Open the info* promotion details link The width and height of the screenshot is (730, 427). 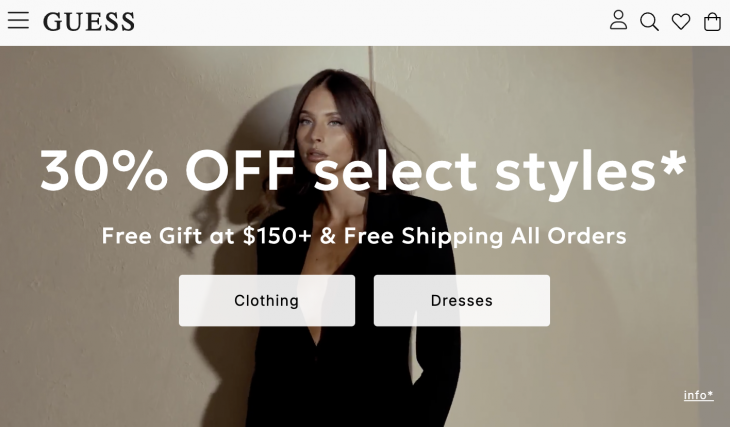point(698,395)
